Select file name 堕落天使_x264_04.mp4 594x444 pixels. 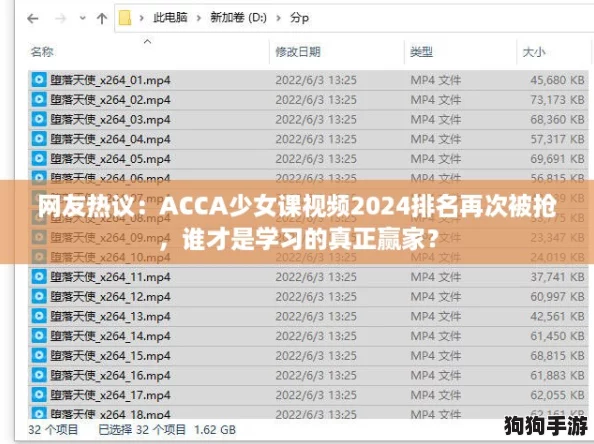click(x=110, y=139)
